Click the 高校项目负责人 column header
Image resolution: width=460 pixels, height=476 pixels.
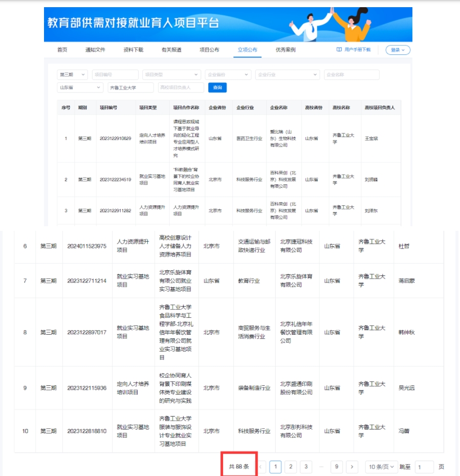(380, 107)
